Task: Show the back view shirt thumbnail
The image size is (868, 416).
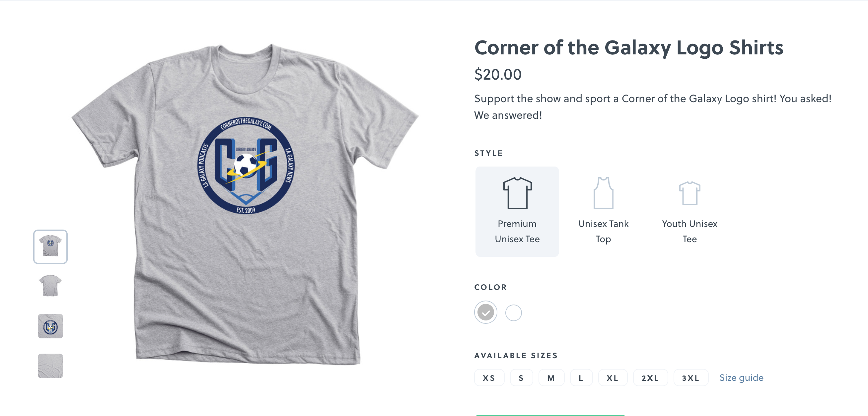Action: pos(50,286)
